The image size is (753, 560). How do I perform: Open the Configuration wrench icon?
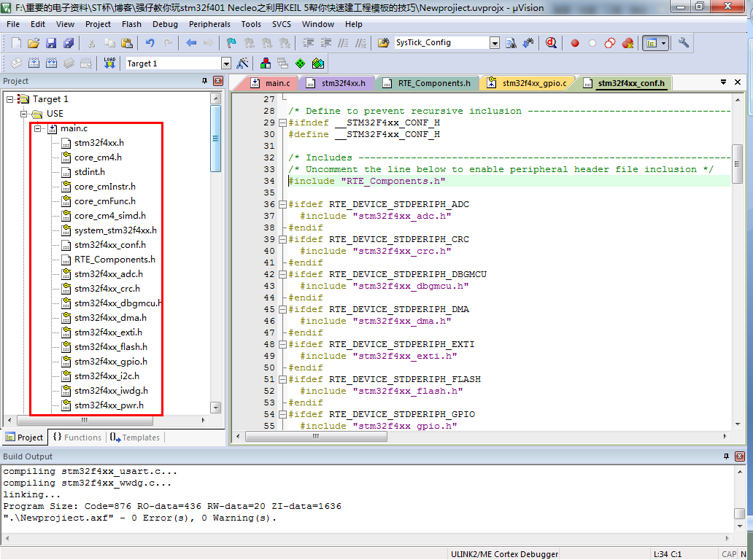683,43
